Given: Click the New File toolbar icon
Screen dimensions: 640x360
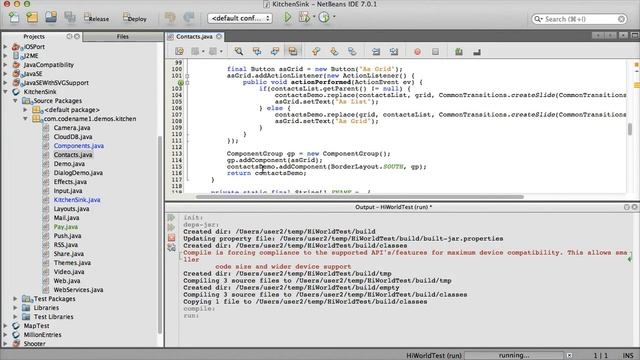Looking at the screenshot, I should click(x=14, y=18).
